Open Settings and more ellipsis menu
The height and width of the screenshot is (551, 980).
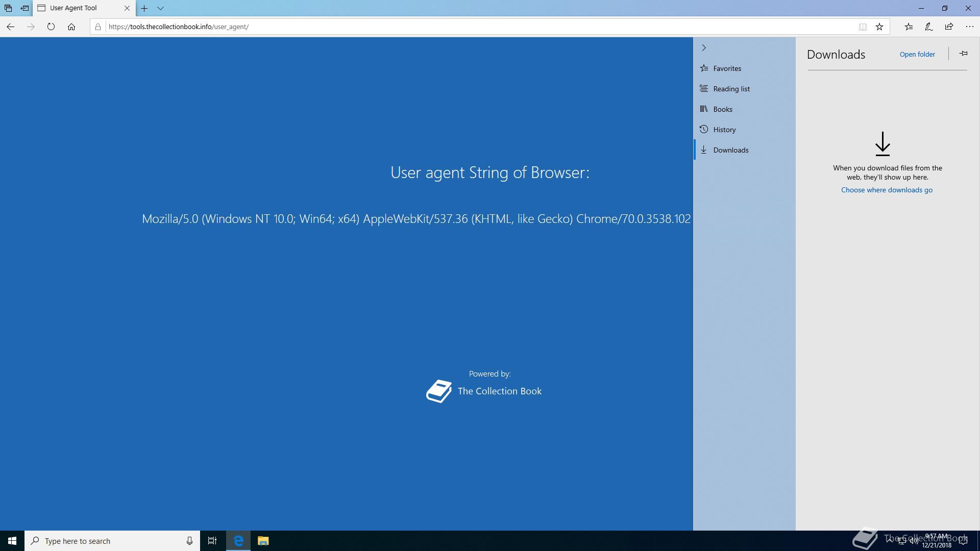[969, 27]
